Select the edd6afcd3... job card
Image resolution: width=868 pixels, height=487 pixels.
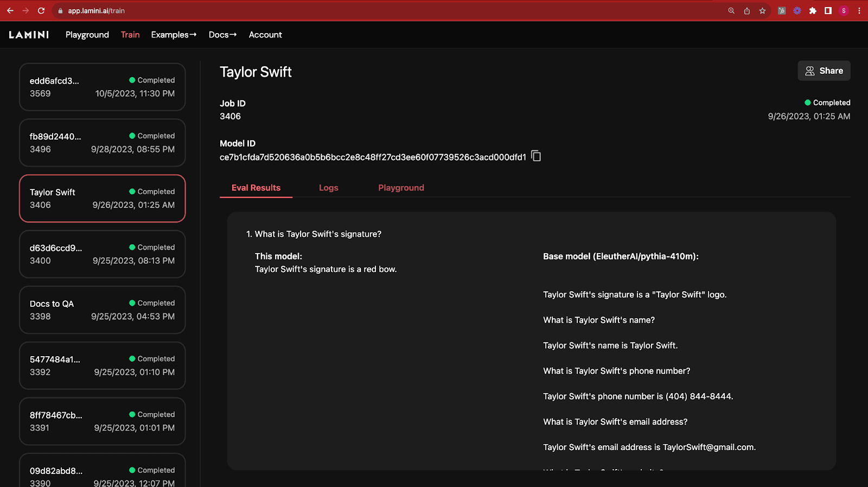point(103,87)
